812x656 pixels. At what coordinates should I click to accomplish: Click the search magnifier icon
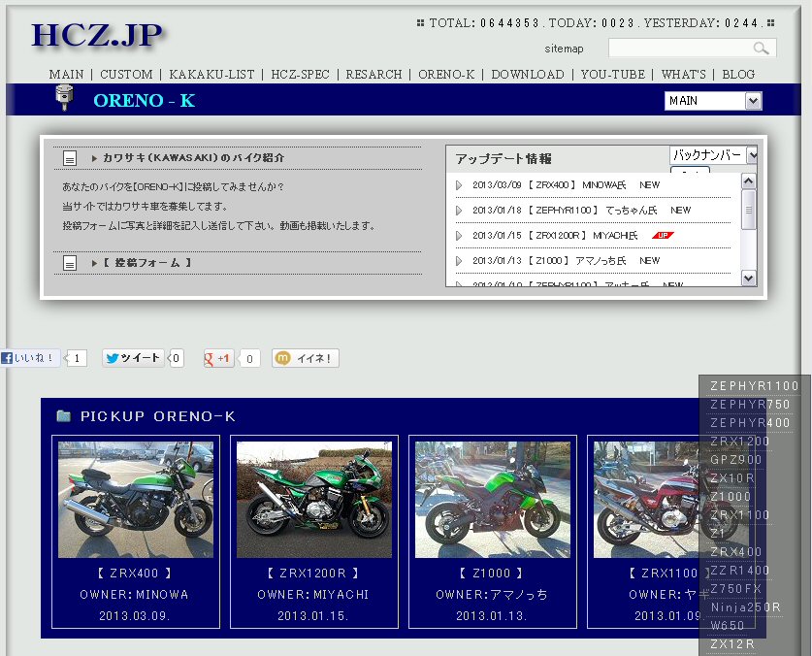click(x=761, y=49)
